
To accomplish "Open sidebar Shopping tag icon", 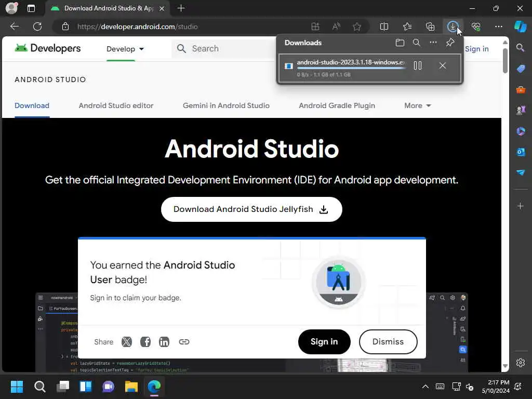I will pyautogui.click(x=521, y=69).
